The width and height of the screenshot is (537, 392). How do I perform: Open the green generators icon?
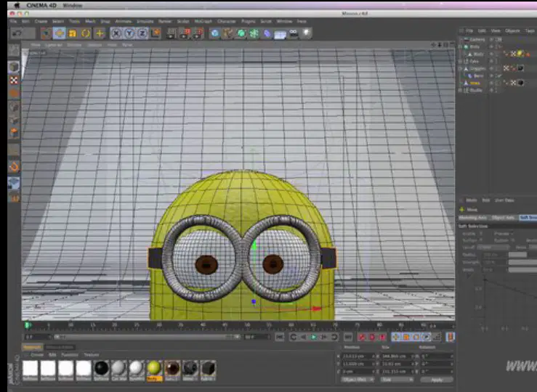pyautogui.click(x=241, y=33)
